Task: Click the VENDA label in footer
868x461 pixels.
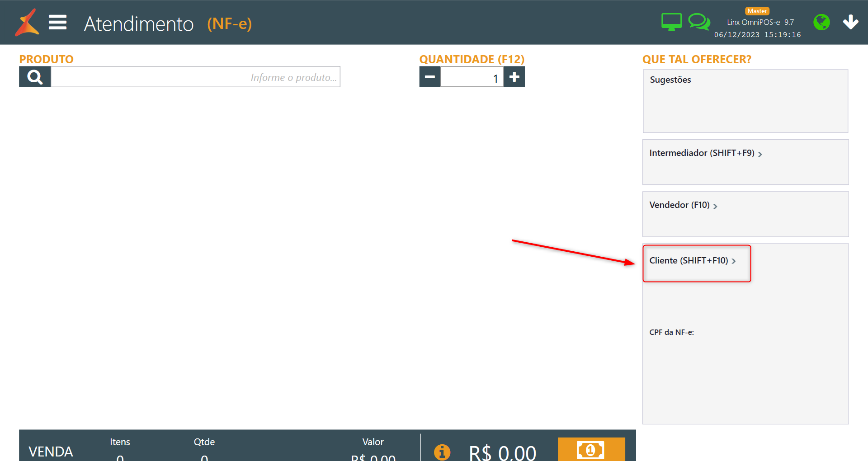Action: click(51, 452)
